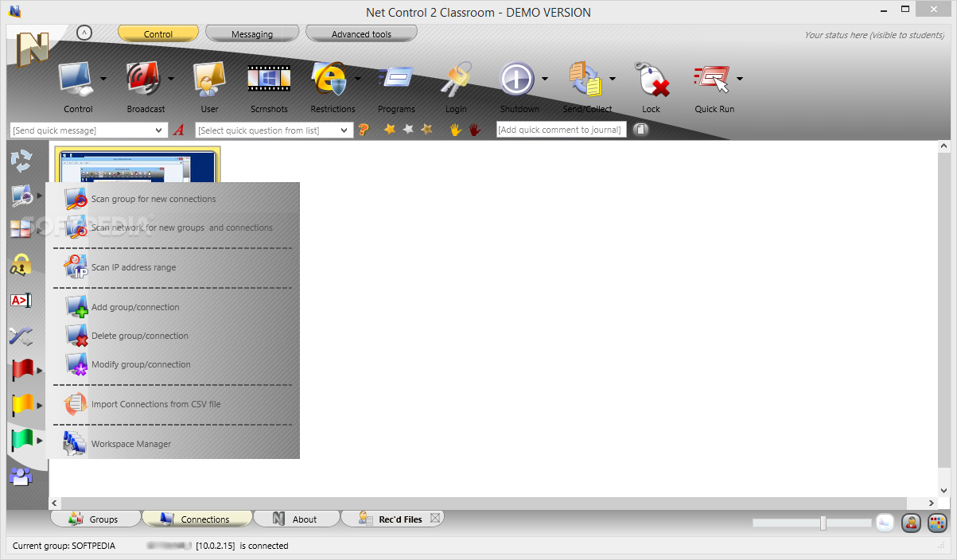
Task: Click the Login keys icon
Action: tap(457, 80)
